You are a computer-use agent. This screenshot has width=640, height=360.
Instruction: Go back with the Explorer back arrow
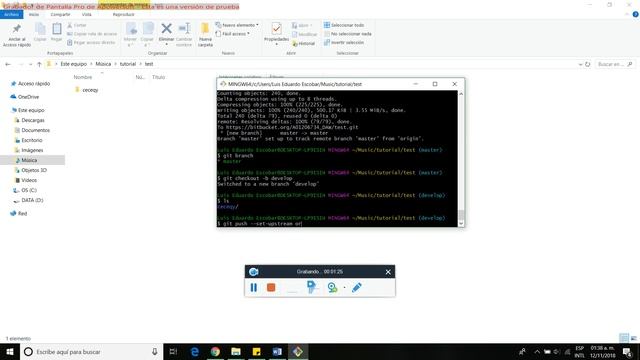tap(8, 64)
